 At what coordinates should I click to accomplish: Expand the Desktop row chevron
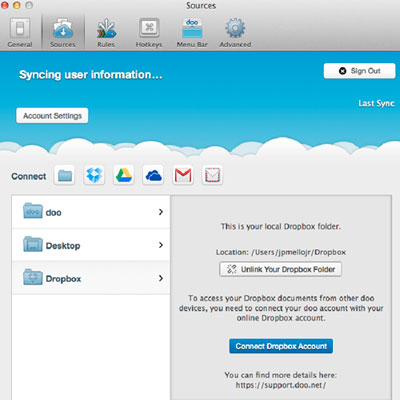[x=161, y=245]
